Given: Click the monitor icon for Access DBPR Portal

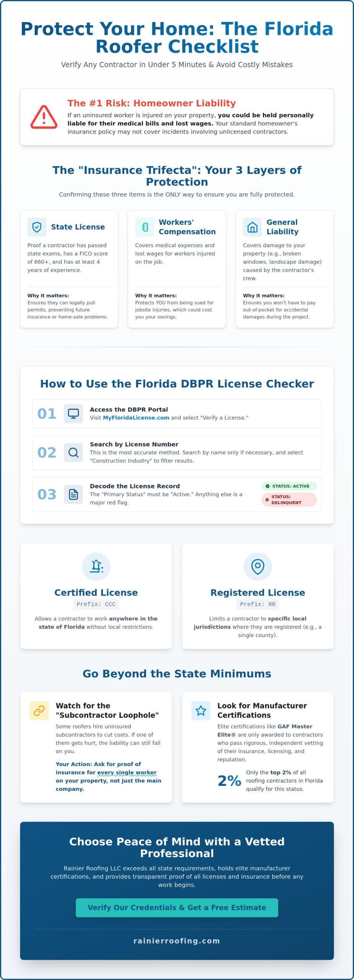Looking at the screenshot, I should tap(73, 413).
